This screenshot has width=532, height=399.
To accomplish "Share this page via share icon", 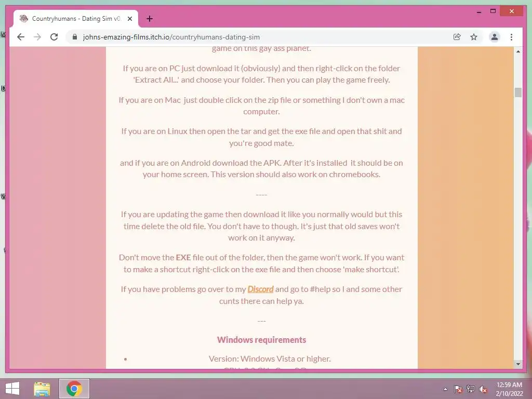I will (457, 37).
